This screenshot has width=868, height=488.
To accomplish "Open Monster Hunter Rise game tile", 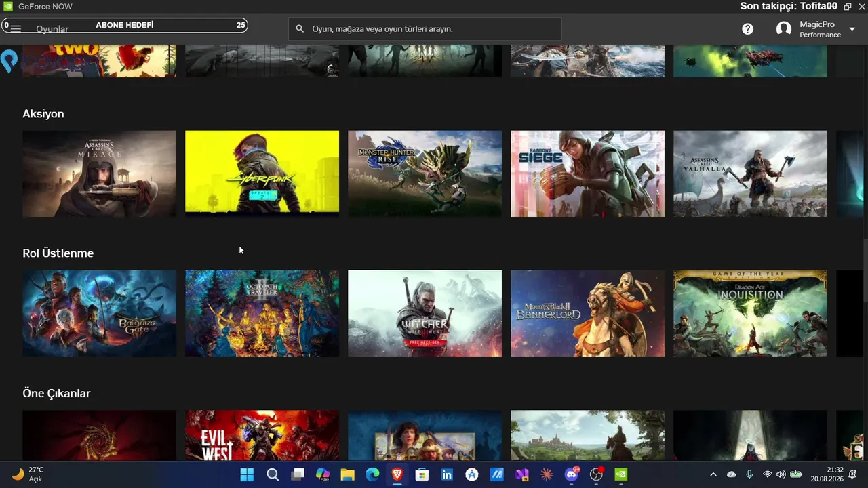I will tap(425, 174).
